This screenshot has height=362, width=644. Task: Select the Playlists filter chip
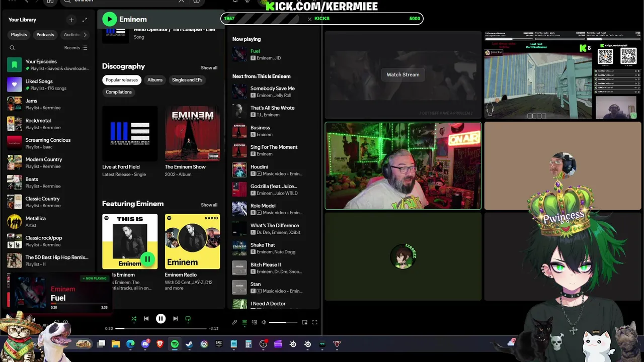19,35
